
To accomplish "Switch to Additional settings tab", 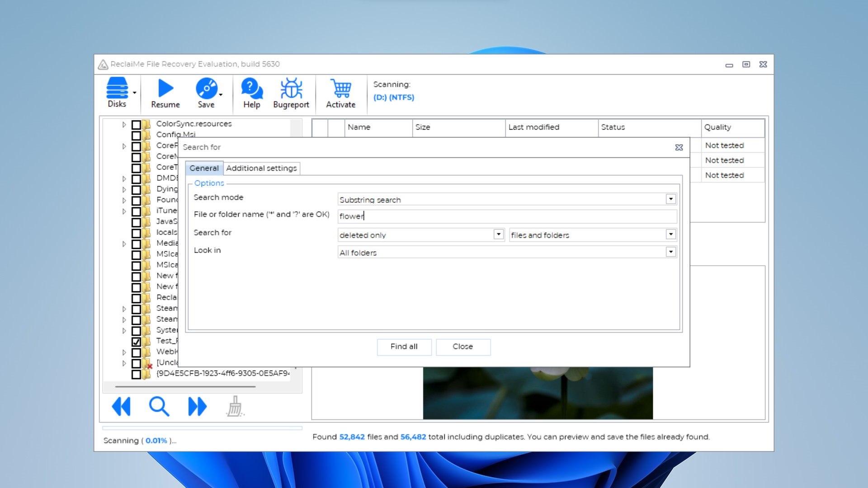I will pos(261,168).
